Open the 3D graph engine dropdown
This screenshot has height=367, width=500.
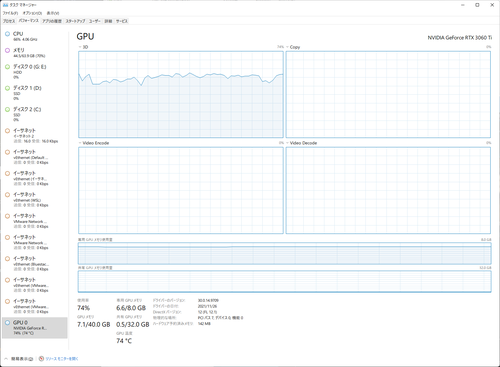coord(83,47)
